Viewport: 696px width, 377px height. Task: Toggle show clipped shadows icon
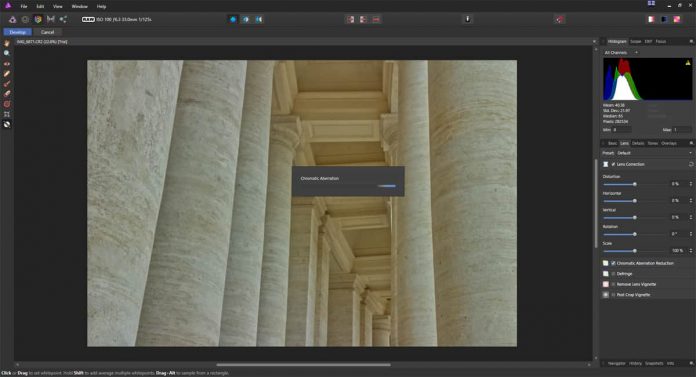click(664, 19)
